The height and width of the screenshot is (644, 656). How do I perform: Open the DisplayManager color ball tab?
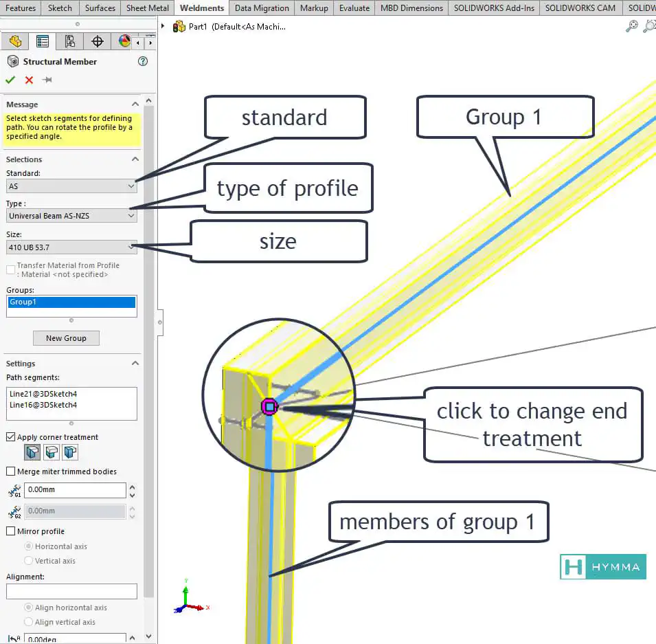pos(124,41)
